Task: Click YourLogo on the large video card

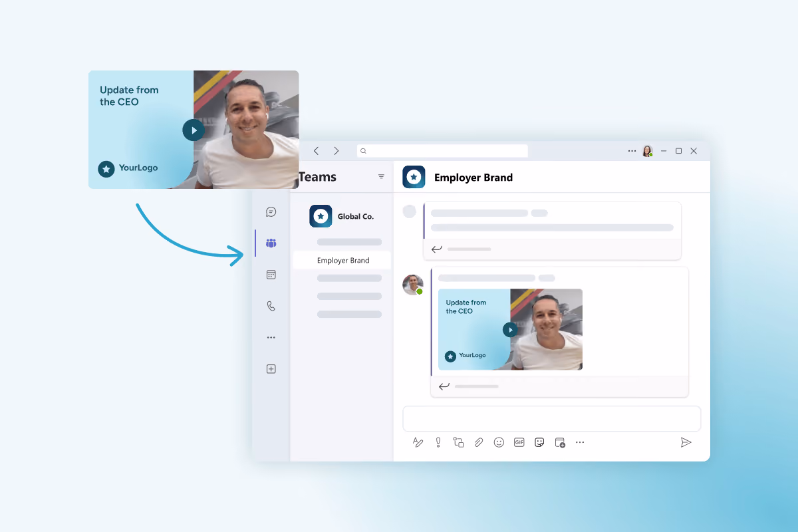Action: 128,168
